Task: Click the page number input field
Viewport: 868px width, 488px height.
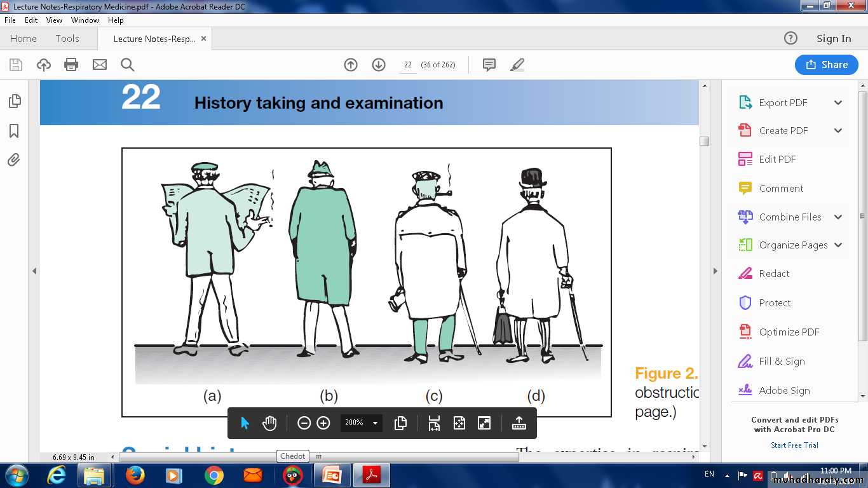Action: point(408,65)
